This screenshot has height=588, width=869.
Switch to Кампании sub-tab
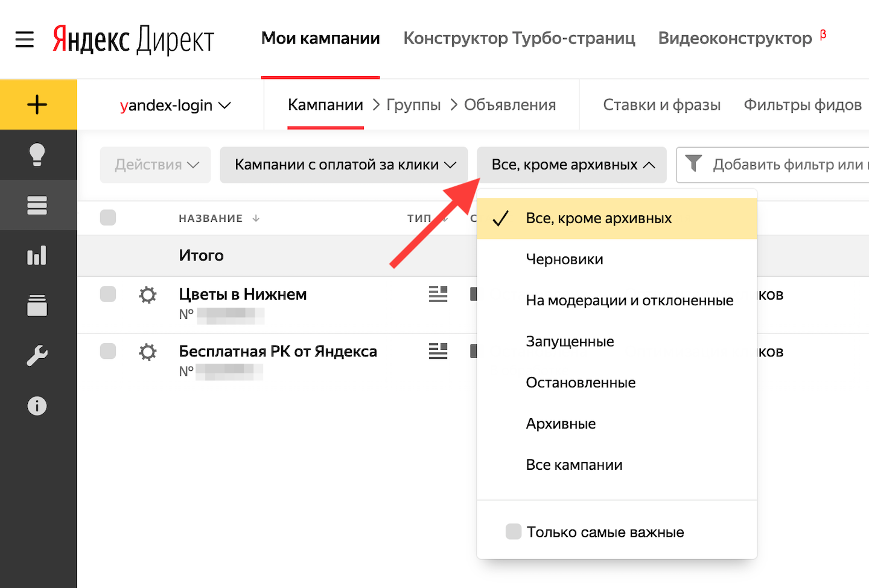(325, 105)
